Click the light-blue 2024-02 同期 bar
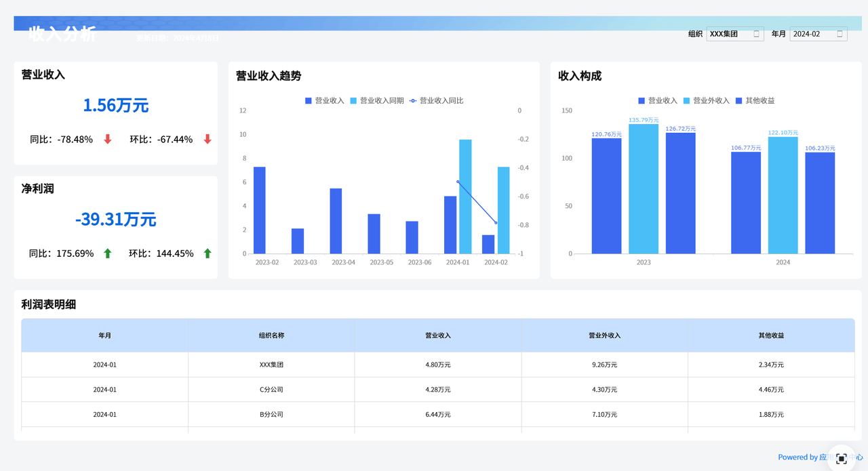 503,210
